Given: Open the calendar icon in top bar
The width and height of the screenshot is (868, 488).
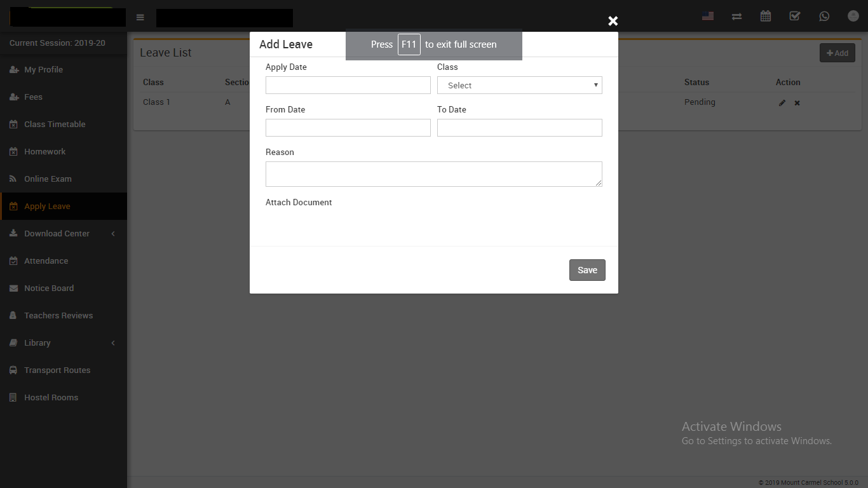Looking at the screenshot, I should coord(766,17).
